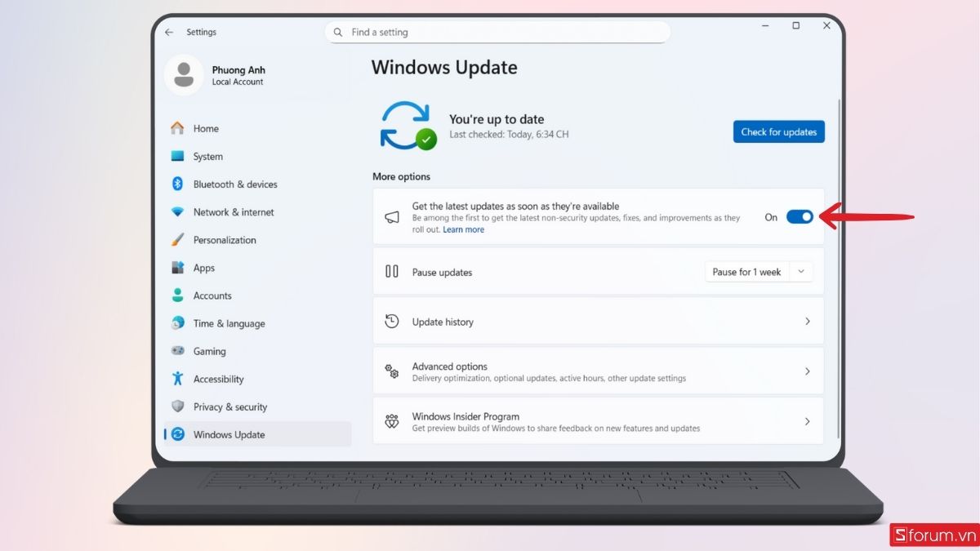Click Check for updates button
This screenshot has height=551, width=980.
click(x=779, y=131)
